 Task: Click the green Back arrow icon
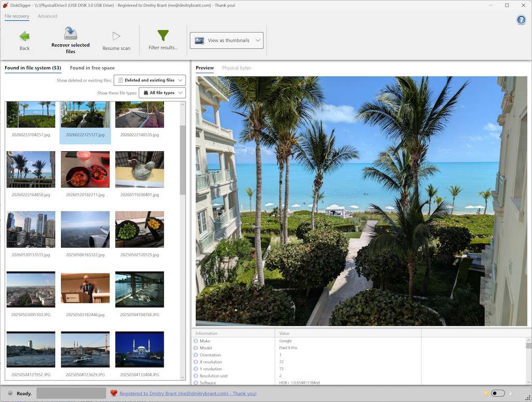[x=24, y=35]
